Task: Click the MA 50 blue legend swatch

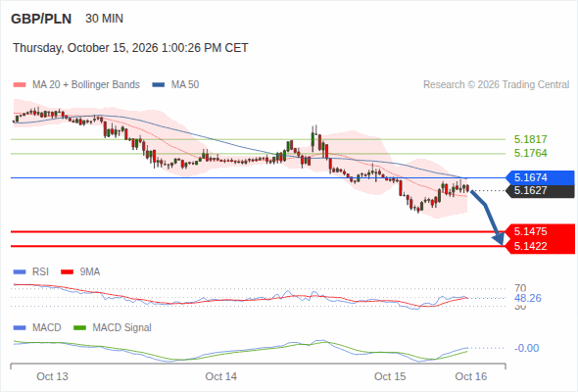Action: click(159, 85)
